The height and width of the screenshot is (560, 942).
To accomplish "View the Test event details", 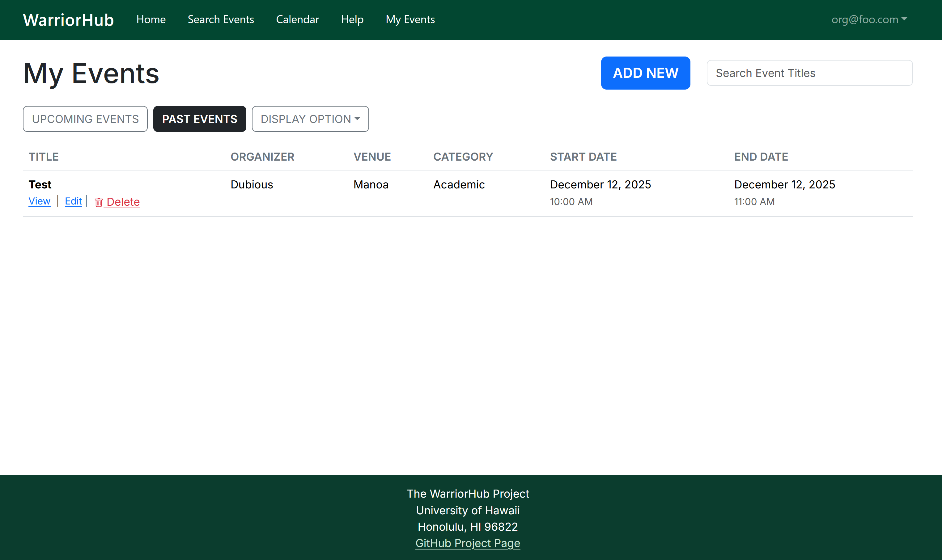I will (39, 201).
